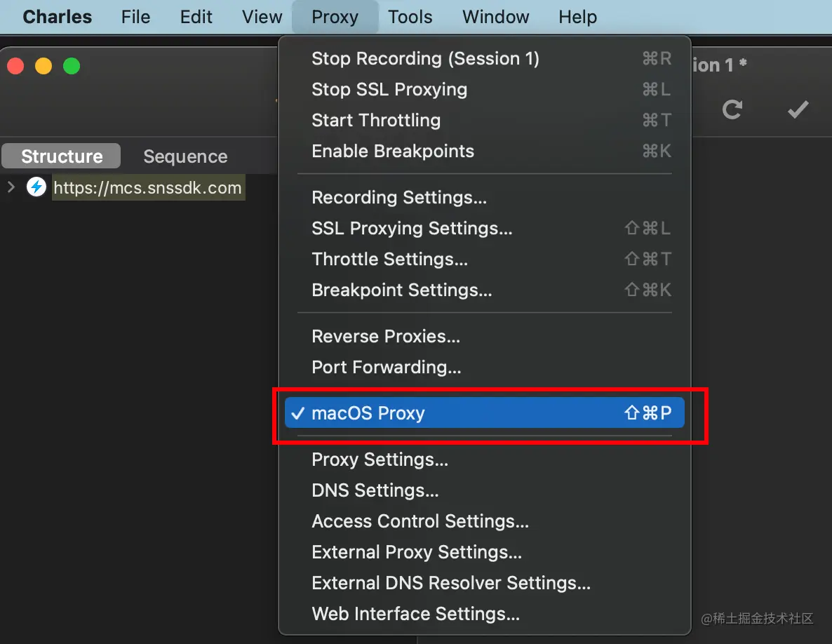Open Breakpoint Settings...
Viewport: 832px width, 644px height.
[x=485, y=290]
